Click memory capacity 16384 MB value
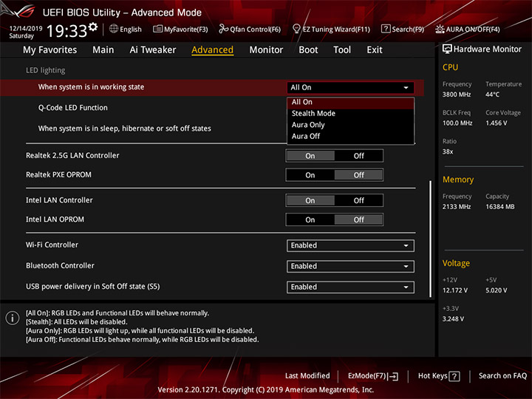Screen dimensions: 532x399 [500, 207]
